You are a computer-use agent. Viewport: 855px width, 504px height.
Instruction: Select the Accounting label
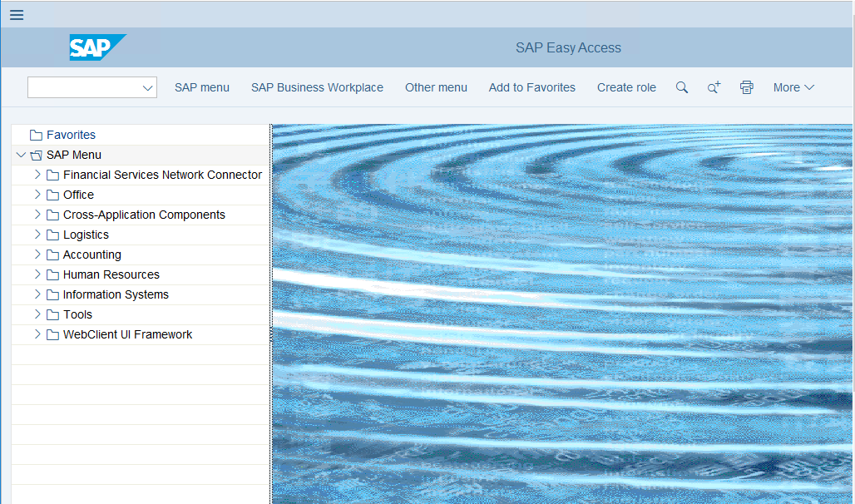tap(92, 254)
